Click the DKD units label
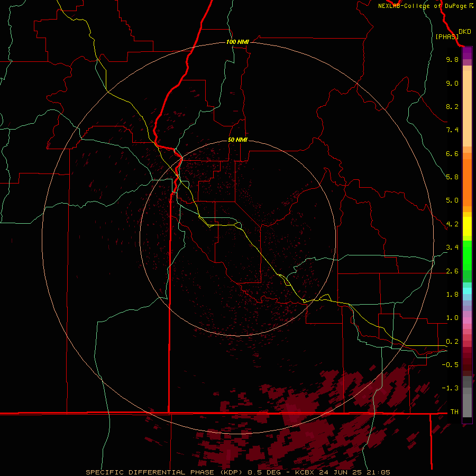The width and height of the screenshot is (476, 476). pyautogui.click(x=465, y=32)
